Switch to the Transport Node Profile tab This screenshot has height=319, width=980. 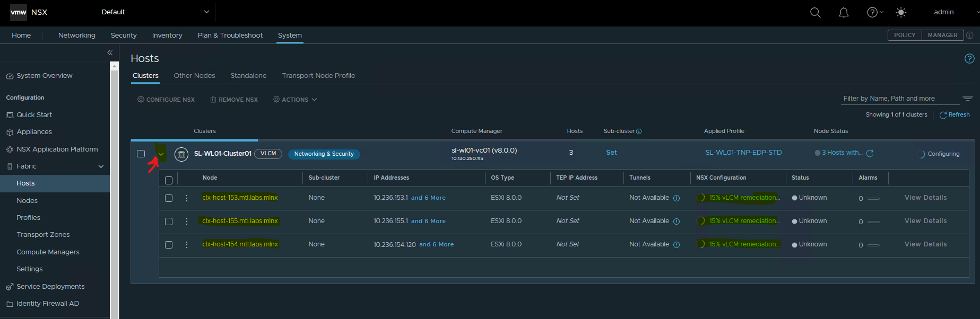(x=318, y=76)
